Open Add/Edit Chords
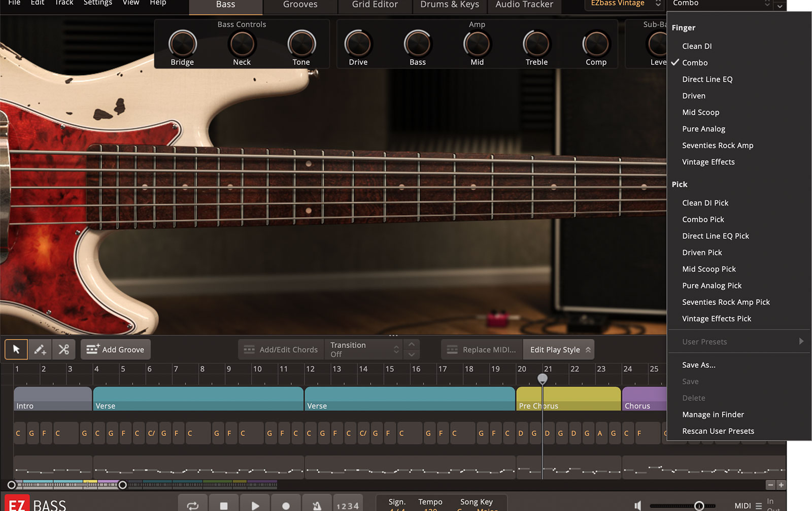 [x=281, y=349]
